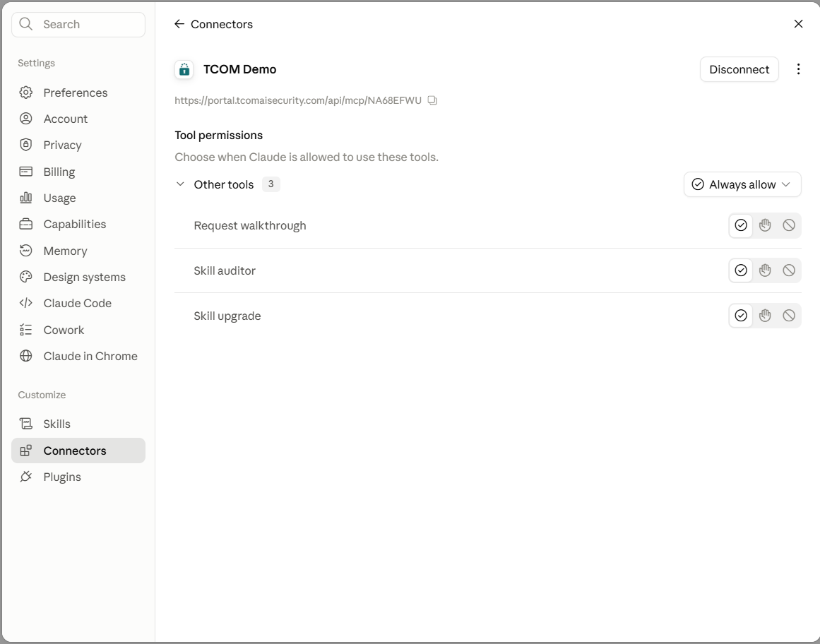Set Skill auditor to needs approval
Image resolution: width=820 pixels, height=644 pixels.
click(x=765, y=270)
